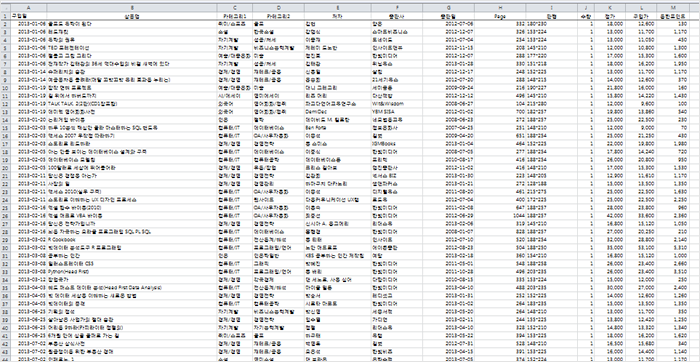
Task: Click the "R Cookbook" title cell
Action: coord(132,240)
